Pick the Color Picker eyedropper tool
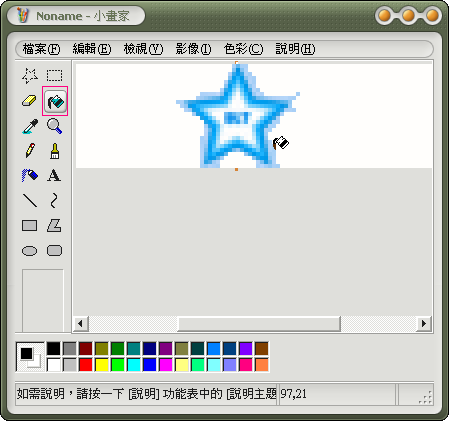Screen dimensions: 449x421 pyautogui.click(x=30, y=126)
